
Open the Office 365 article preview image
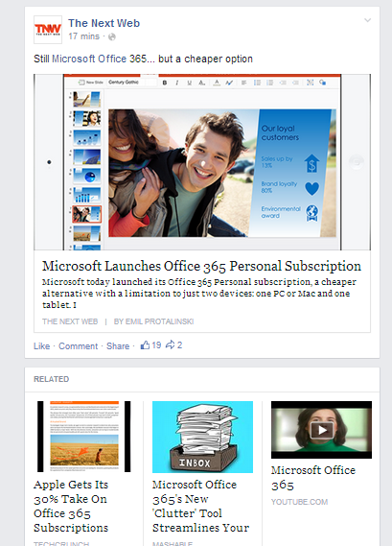coord(202,162)
